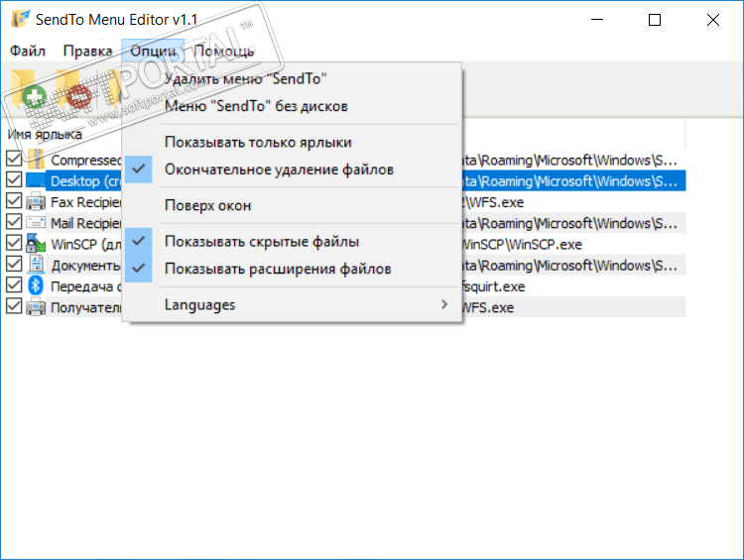Image resolution: width=744 pixels, height=560 pixels.
Task: Uncheck the Desktop shortcut entry checkbox
Action: tap(14, 179)
